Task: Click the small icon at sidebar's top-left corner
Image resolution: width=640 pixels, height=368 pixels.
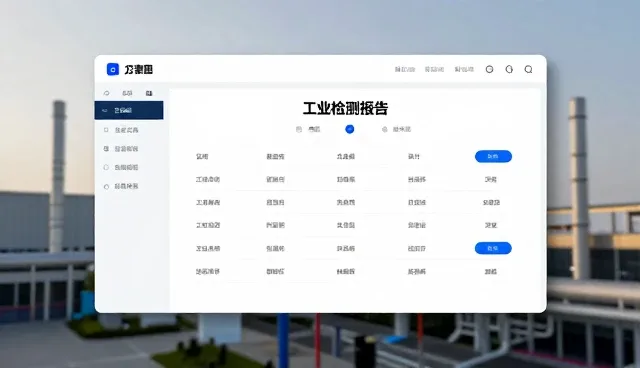Action: coord(107,93)
